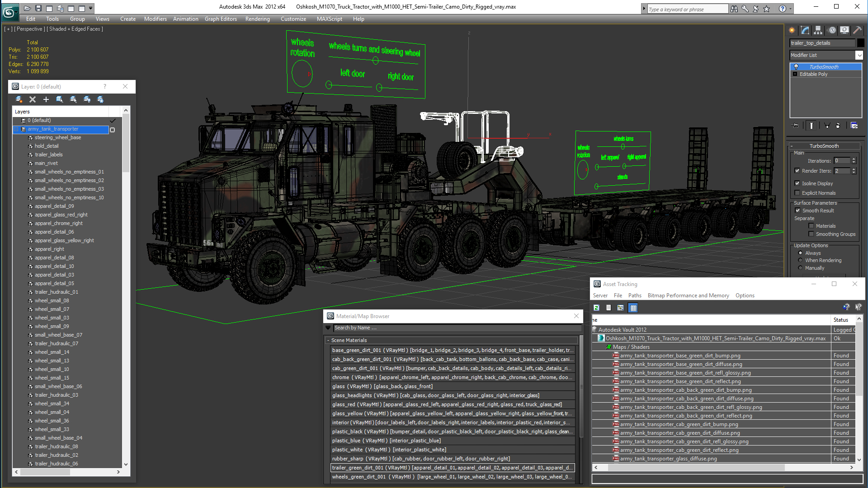Open the Display command panel tab
Image resolution: width=868 pixels, height=488 pixels.
[844, 30]
